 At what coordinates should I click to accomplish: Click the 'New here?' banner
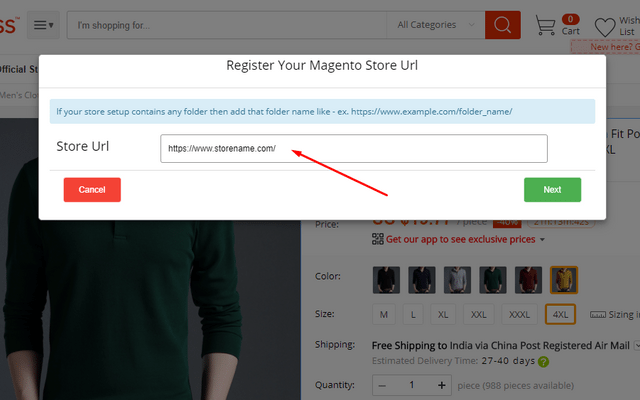click(605, 47)
